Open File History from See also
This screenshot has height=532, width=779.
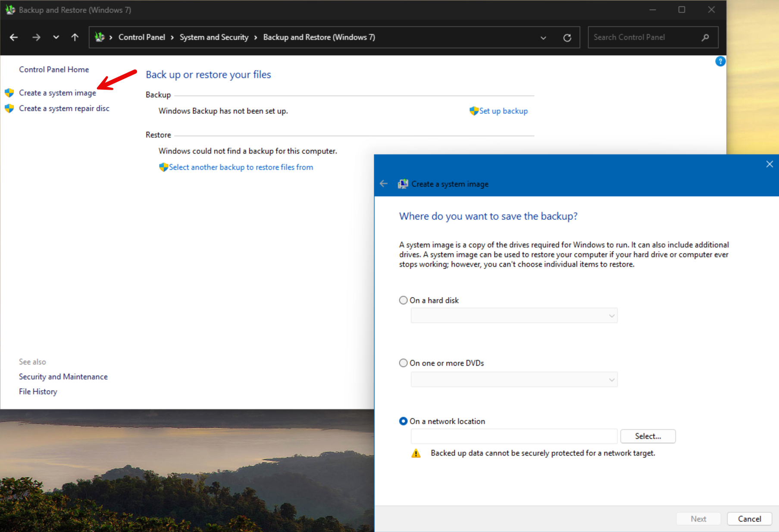(x=38, y=391)
